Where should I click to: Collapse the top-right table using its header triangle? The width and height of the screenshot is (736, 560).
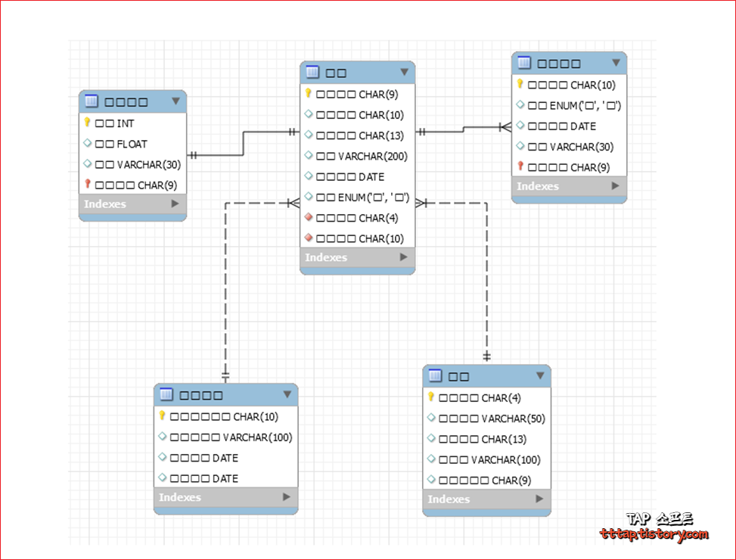[616, 62]
